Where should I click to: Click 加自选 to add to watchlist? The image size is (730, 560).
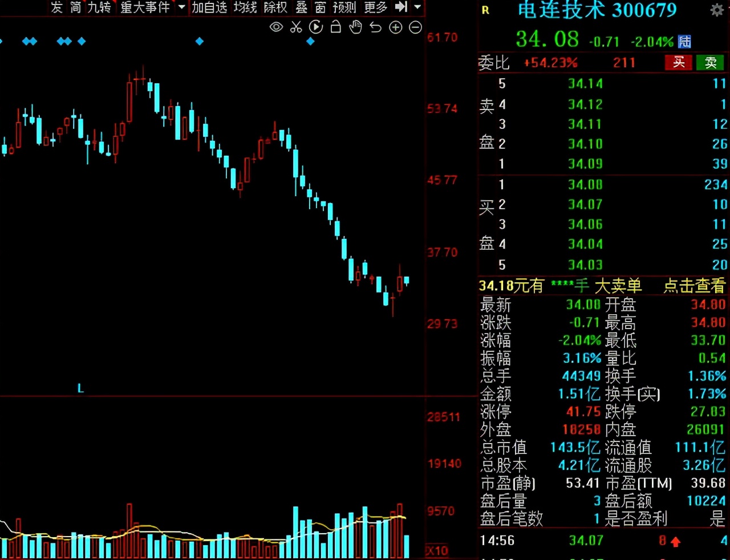(x=209, y=7)
